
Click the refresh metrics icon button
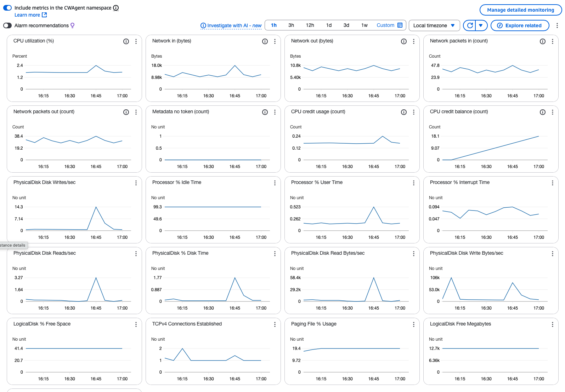470,25
